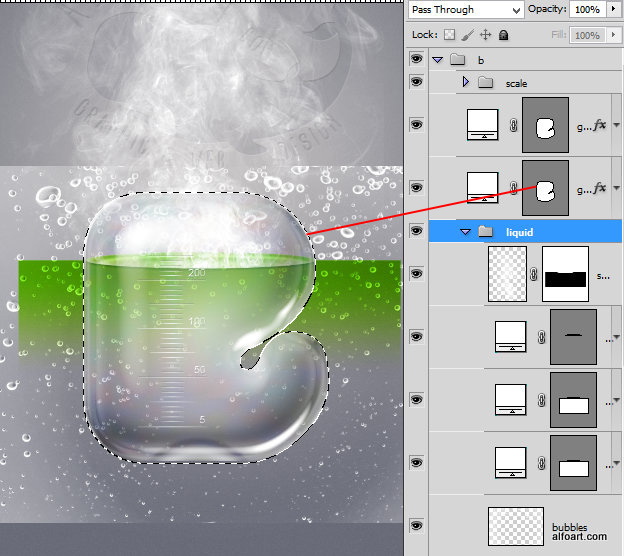
Task: Click the folder icon of the liquid group
Action: (485, 231)
